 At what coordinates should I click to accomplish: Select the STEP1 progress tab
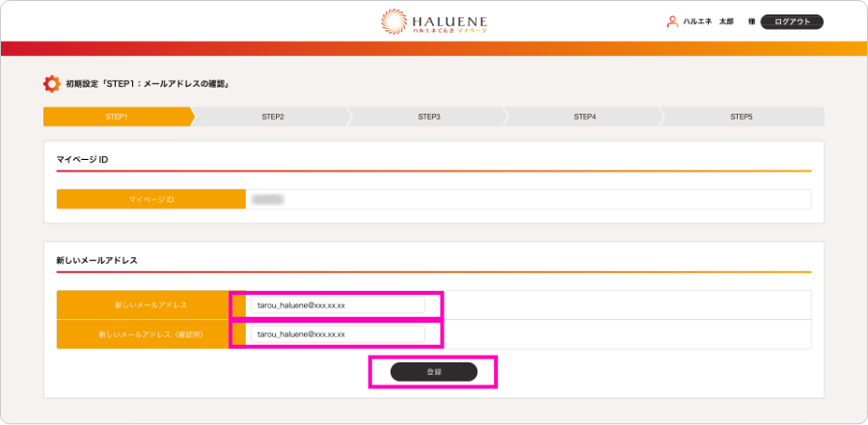pos(117,117)
